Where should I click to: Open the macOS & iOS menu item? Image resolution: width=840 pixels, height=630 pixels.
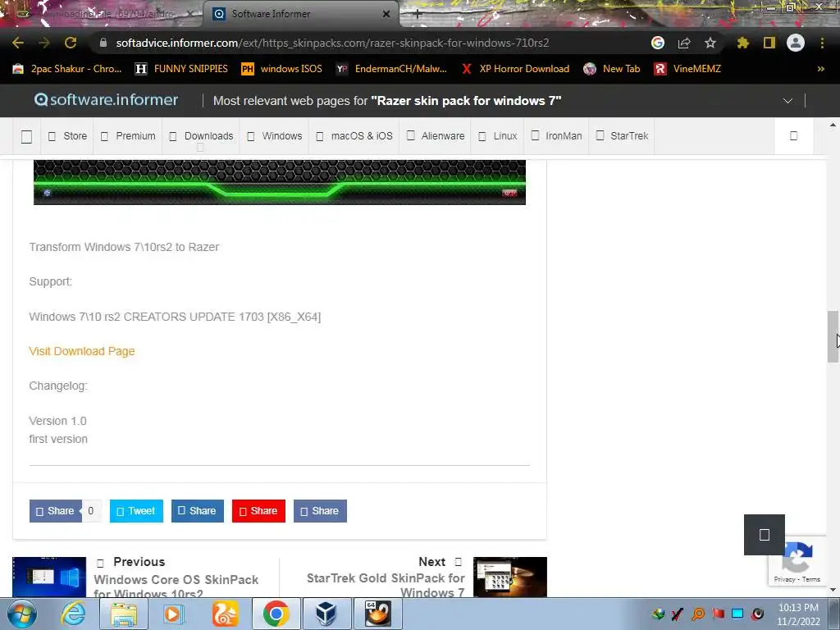pos(354,136)
